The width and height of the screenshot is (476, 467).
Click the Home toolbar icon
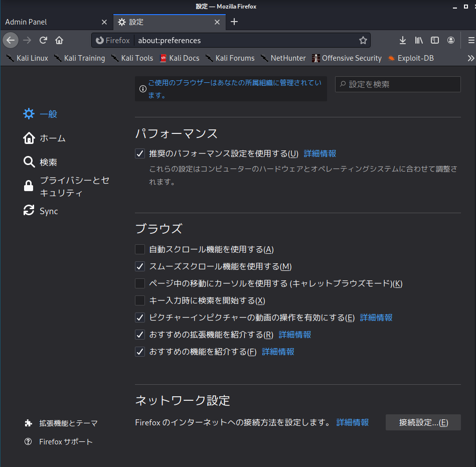pyautogui.click(x=59, y=40)
